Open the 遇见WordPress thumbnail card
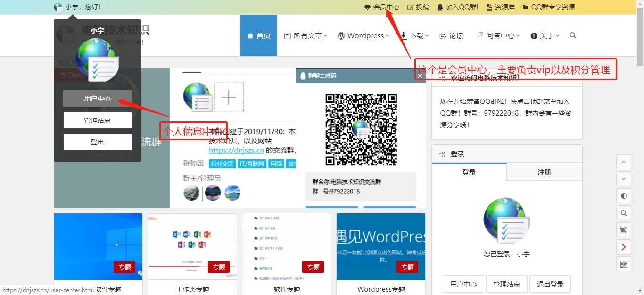Image resolution: width=644 pixels, height=295 pixels. point(381,246)
